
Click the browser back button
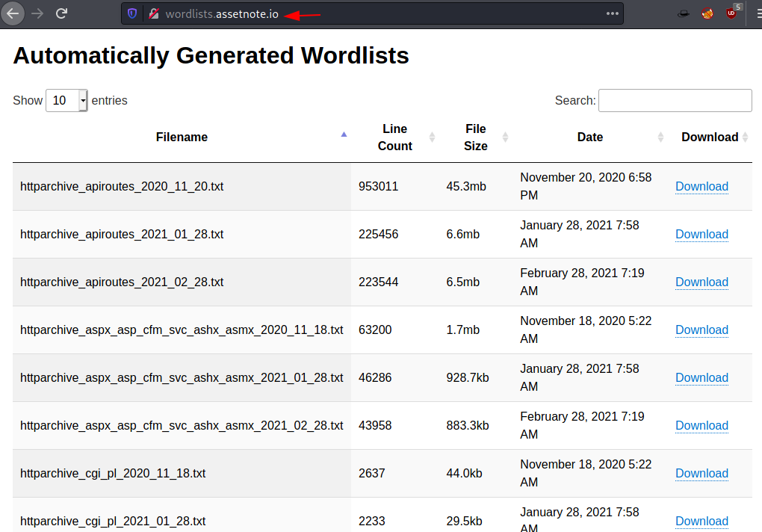coord(13,13)
